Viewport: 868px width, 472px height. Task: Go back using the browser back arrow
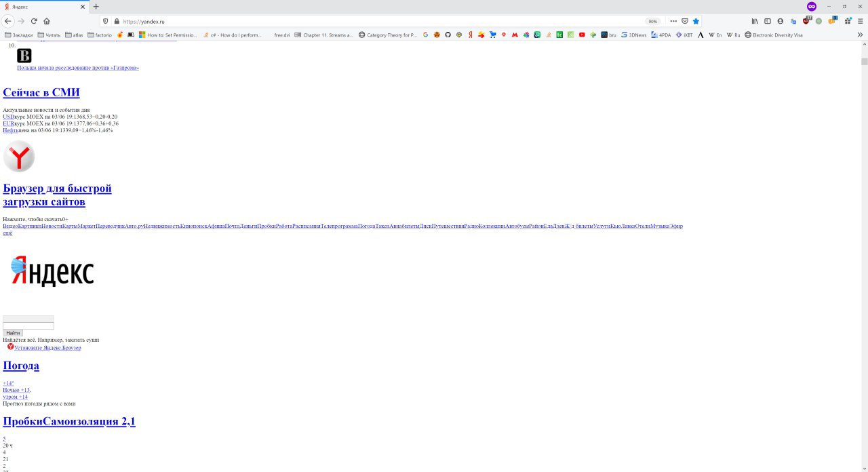coord(8,21)
